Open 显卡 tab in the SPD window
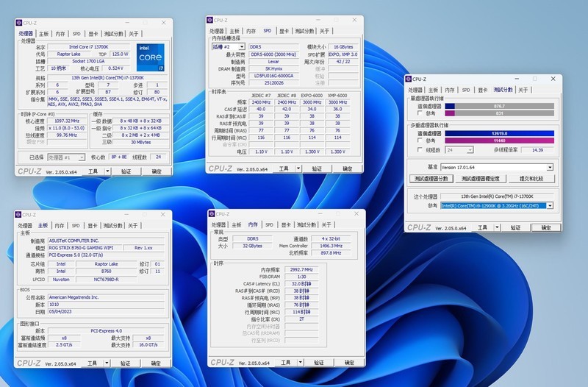The height and width of the screenshot is (387, 588). click(284, 31)
